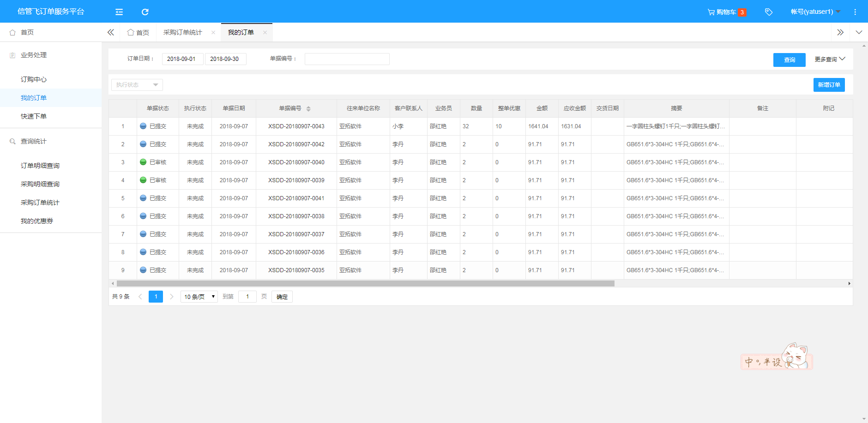
Task: Open account 帐号(yatuser1) dropdown menu
Action: [815, 12]
